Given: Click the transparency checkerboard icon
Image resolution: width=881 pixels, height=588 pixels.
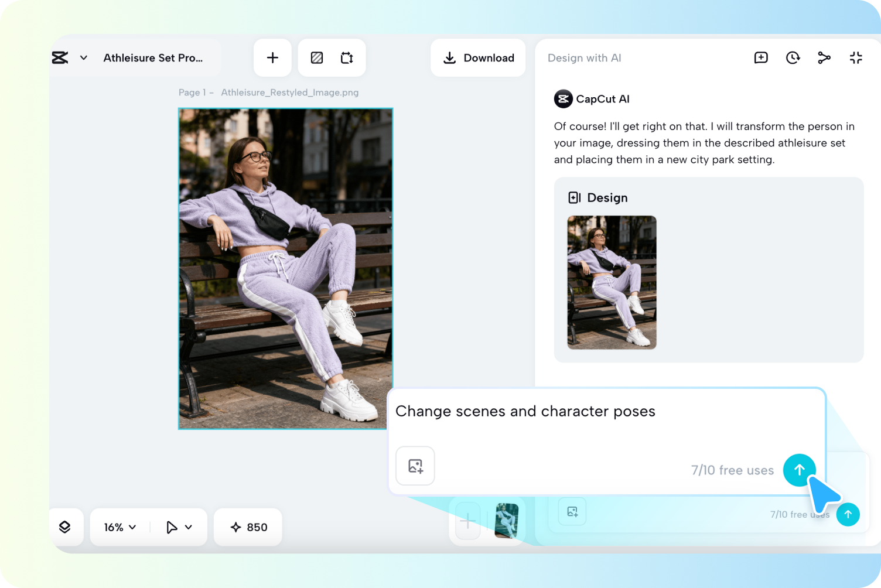Looking at the screenshot, I should click(x=317, y=57).
